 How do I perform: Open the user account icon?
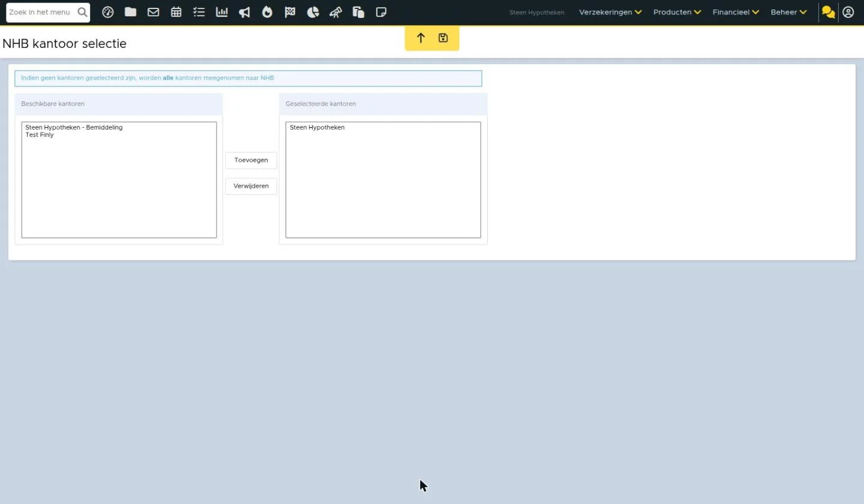coord(848,12)
